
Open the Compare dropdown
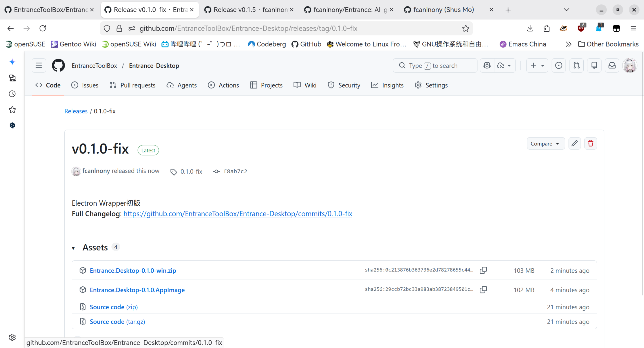[546, 143]
